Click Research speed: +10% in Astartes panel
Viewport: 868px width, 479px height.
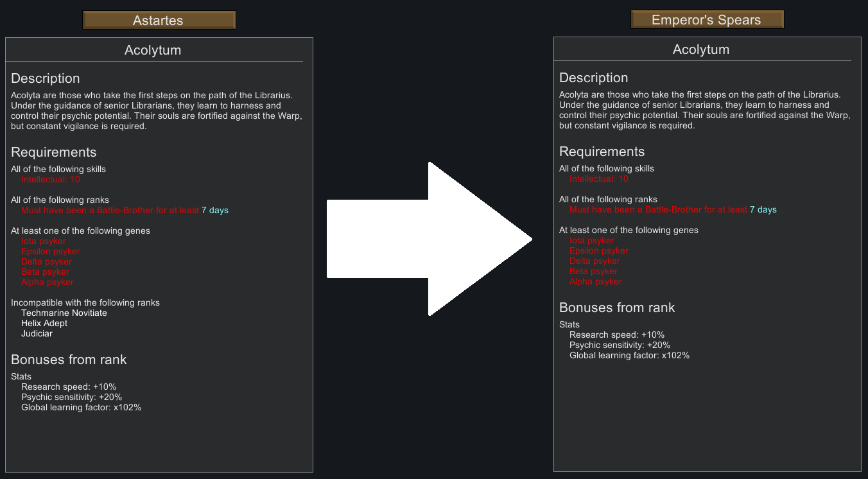tap(69, 387)
